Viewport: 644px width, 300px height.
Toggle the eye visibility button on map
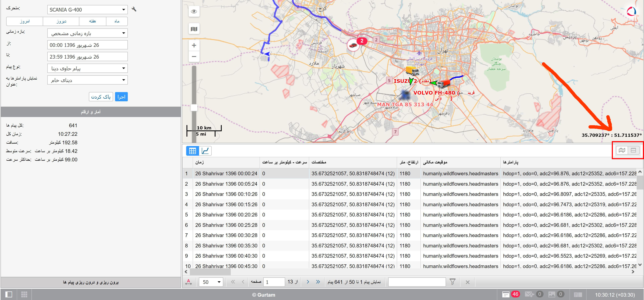[x=194, y=12]
